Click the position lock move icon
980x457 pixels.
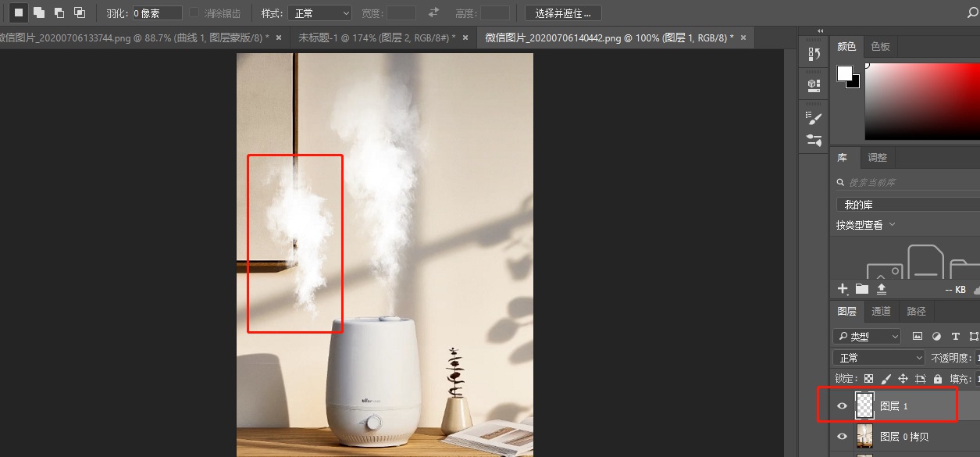(903, 378)
